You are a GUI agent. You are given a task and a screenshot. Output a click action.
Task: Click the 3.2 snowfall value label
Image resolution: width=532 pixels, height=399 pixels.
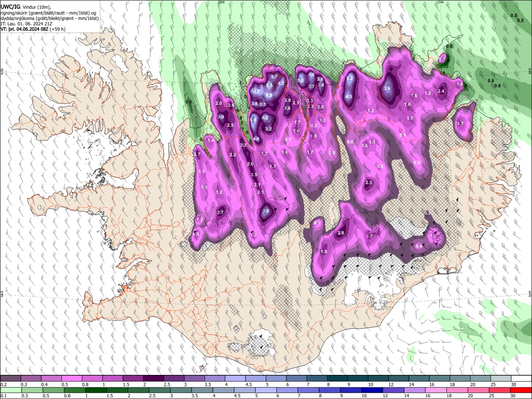[268, 129]
